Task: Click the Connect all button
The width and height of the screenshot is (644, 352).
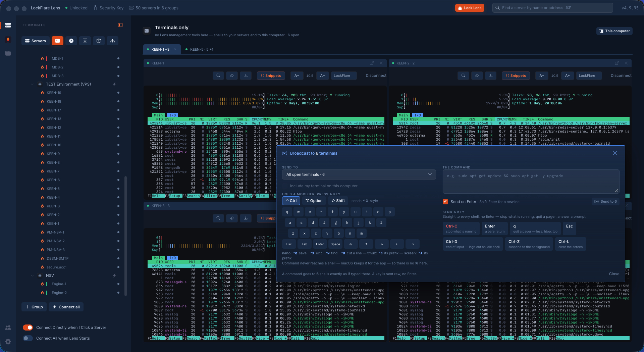Action: point(66,307)
